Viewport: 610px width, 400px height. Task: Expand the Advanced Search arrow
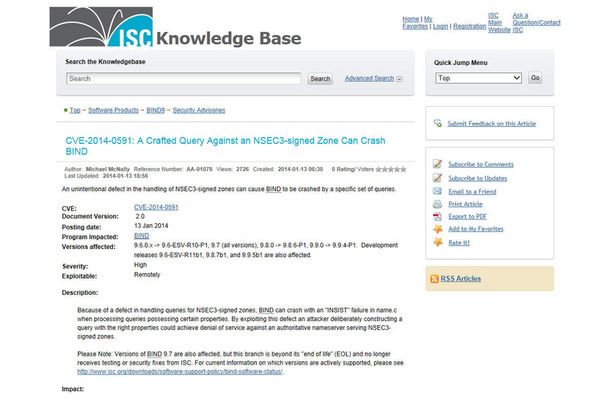[x=400, y=79]
